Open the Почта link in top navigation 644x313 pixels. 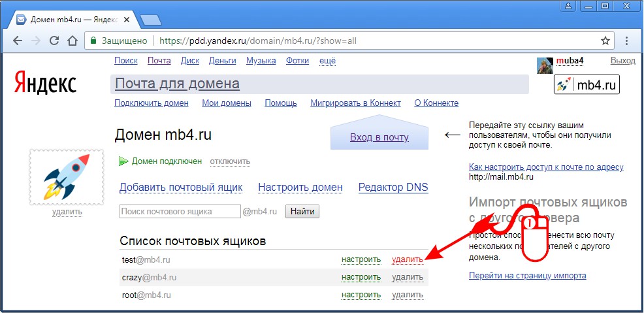pyautogui.click(x=159, y=61)
